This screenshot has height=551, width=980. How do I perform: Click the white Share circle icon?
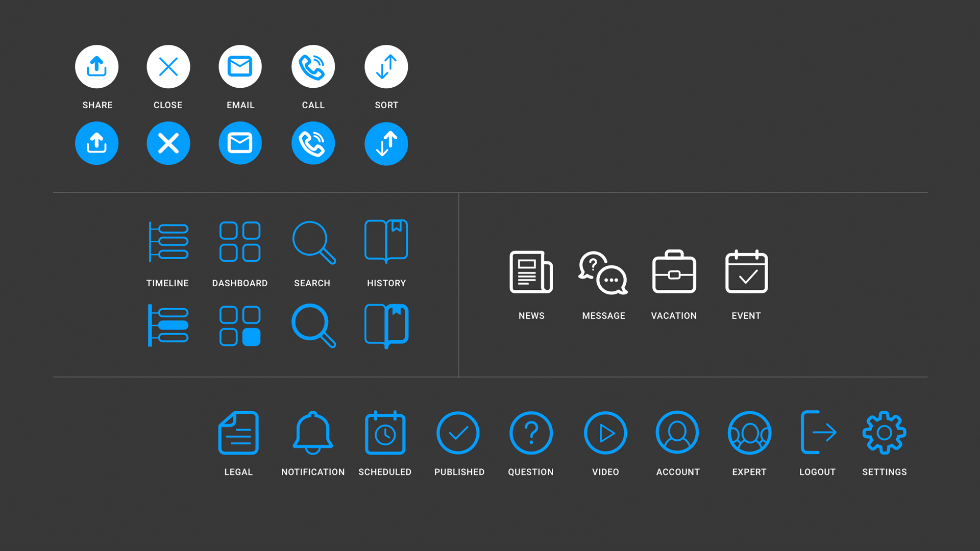tap(96, 67)
